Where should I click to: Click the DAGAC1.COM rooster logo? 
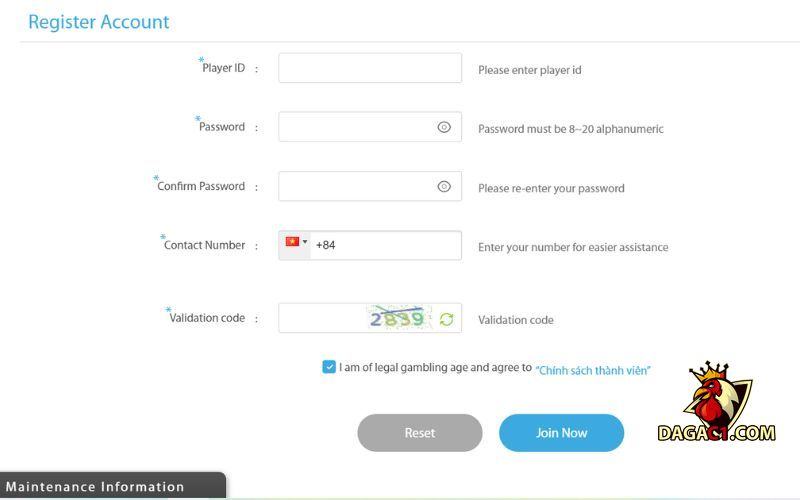[716, 404]
